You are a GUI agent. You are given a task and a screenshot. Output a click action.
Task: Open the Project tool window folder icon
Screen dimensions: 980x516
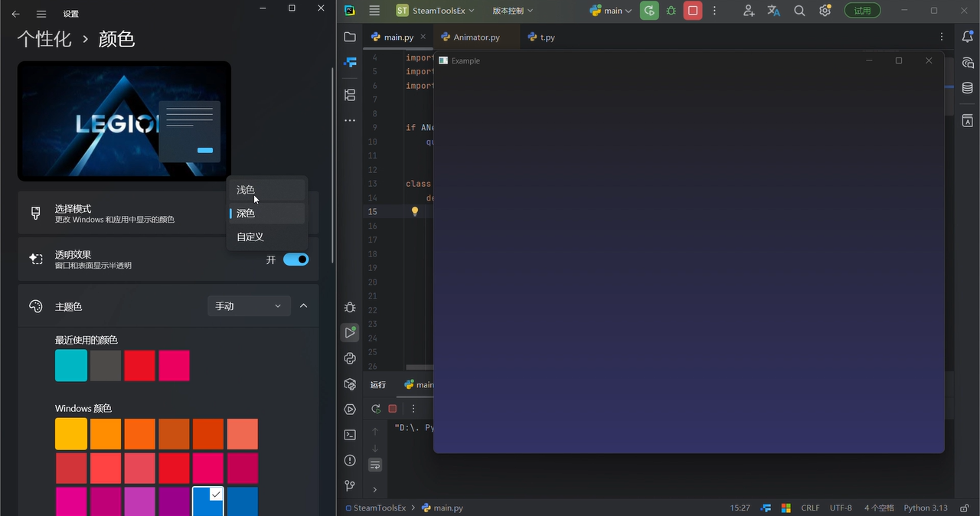(350, 37)
